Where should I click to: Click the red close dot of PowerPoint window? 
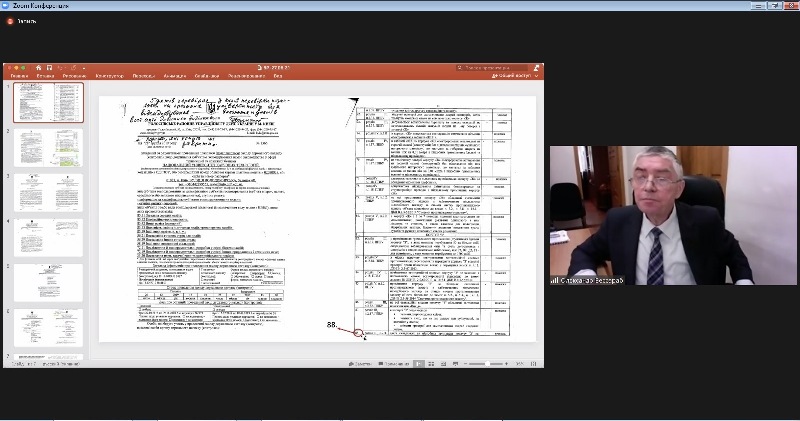tap(10, 67)
